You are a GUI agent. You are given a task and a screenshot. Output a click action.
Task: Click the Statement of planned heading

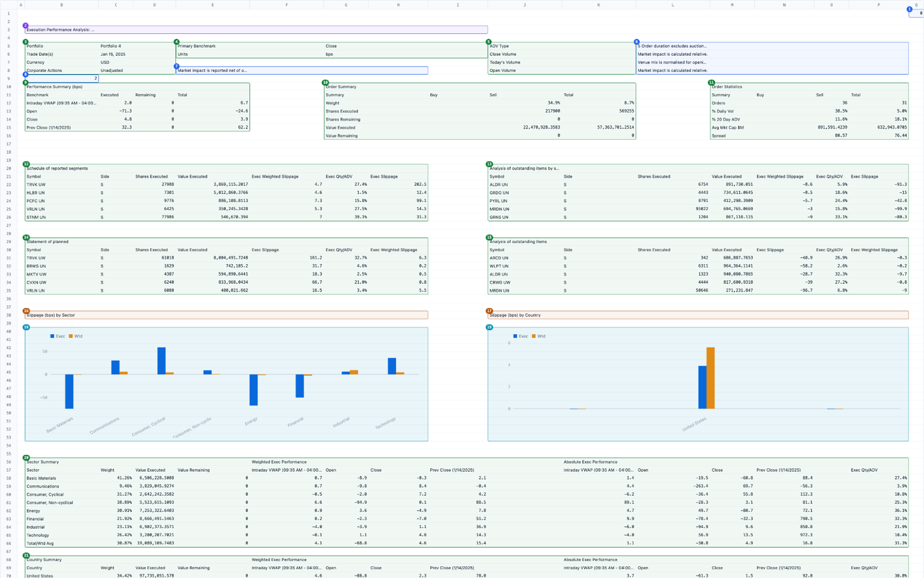click(x=47, y=242)
